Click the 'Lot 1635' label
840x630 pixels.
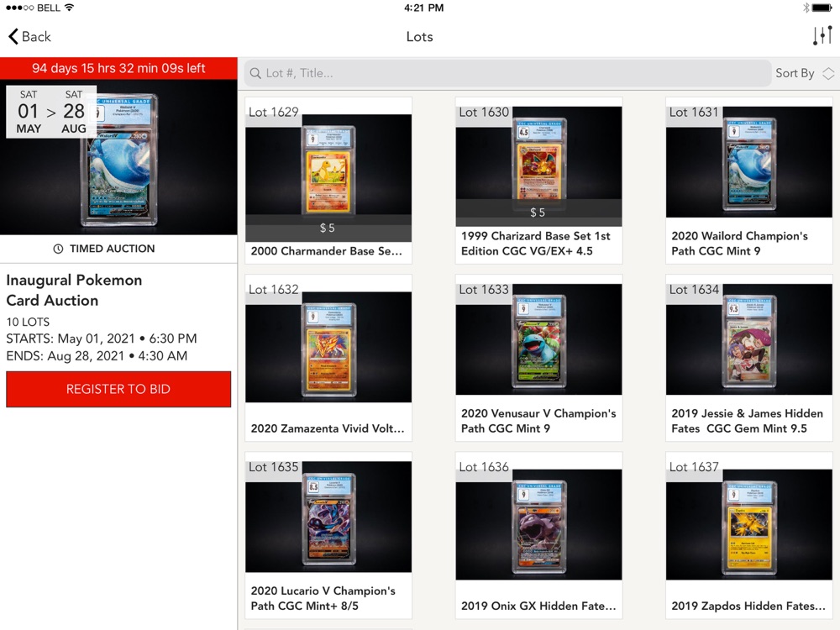273,466
